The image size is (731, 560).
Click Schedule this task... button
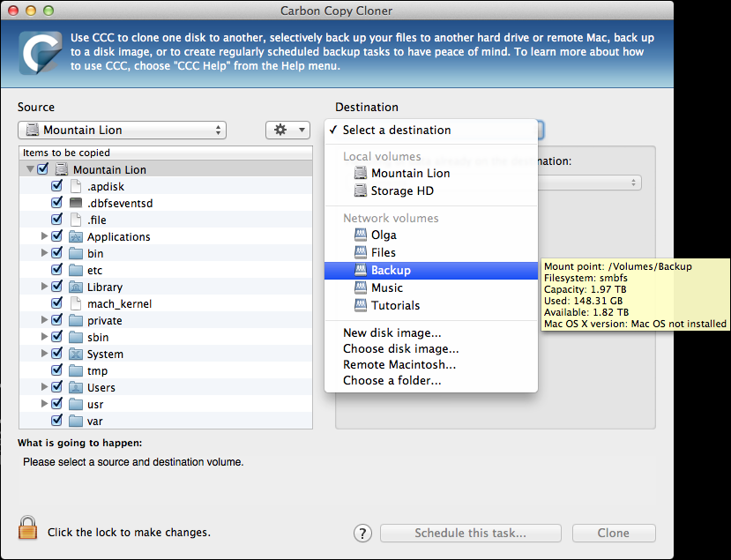470,533
